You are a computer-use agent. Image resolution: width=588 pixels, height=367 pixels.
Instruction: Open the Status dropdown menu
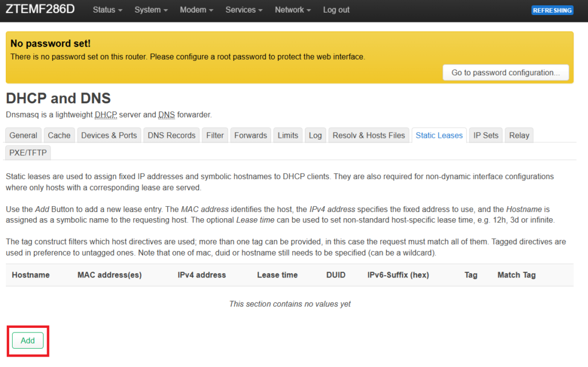(x=107, y=10)
